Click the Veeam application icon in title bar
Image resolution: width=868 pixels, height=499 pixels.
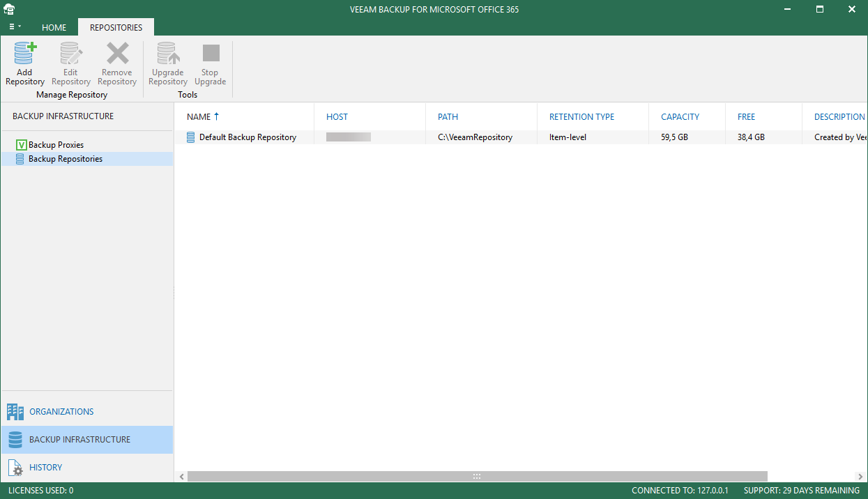coord(9,9)
